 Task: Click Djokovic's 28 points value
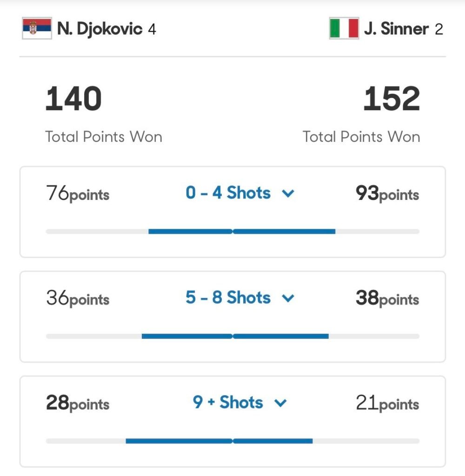pos(77,403)
